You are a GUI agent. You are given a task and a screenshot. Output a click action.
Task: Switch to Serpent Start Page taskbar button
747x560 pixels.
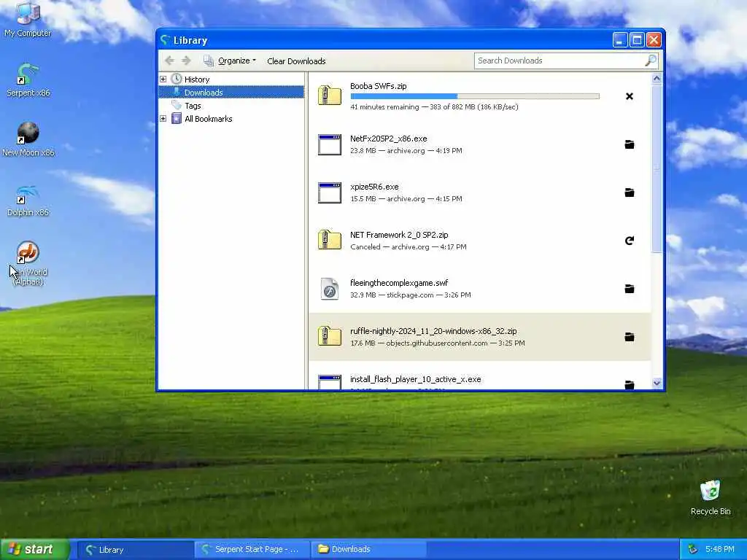point(252,550)
